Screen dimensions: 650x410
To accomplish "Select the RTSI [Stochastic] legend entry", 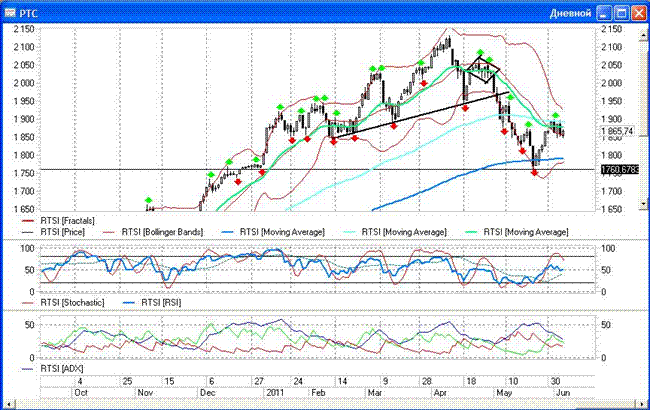I will coord(63,303).
